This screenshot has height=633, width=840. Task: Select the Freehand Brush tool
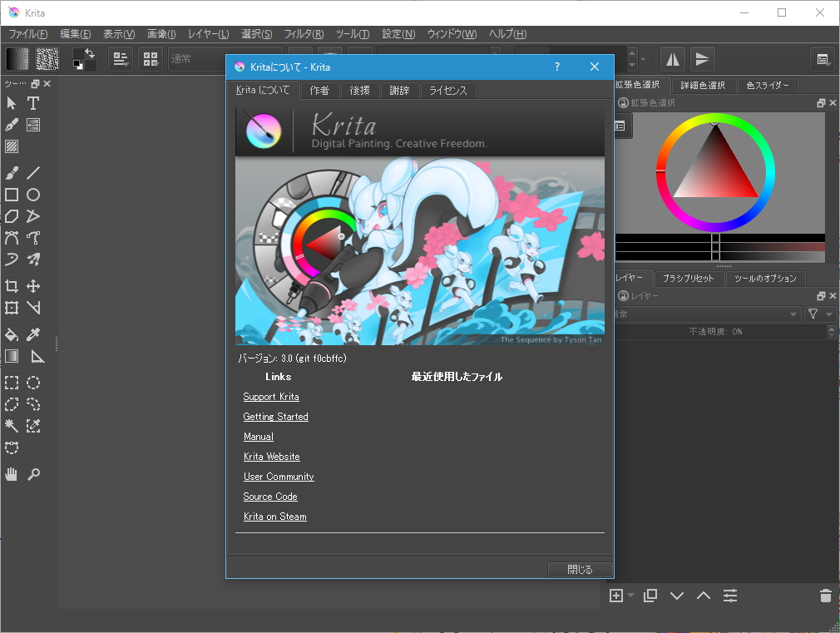point(12,172)
